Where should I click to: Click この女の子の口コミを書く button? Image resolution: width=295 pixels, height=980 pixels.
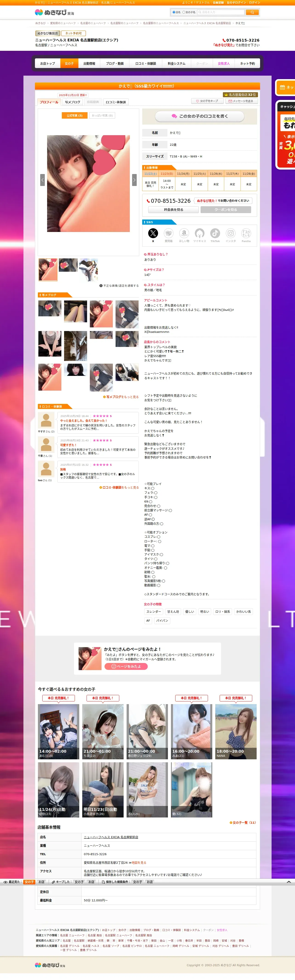click(x=200, y=116)
